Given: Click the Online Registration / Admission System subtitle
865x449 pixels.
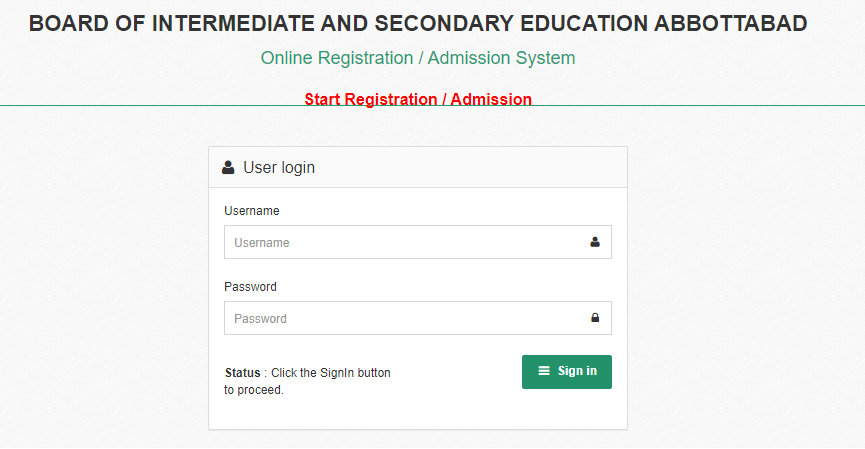Looking at the screenshot, I should tap(418, 58).
